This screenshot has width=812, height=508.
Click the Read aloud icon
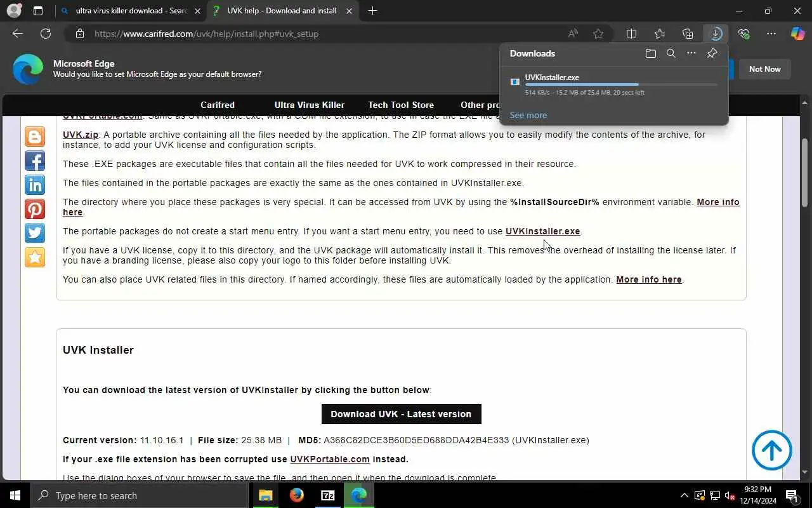pos(573,34)
